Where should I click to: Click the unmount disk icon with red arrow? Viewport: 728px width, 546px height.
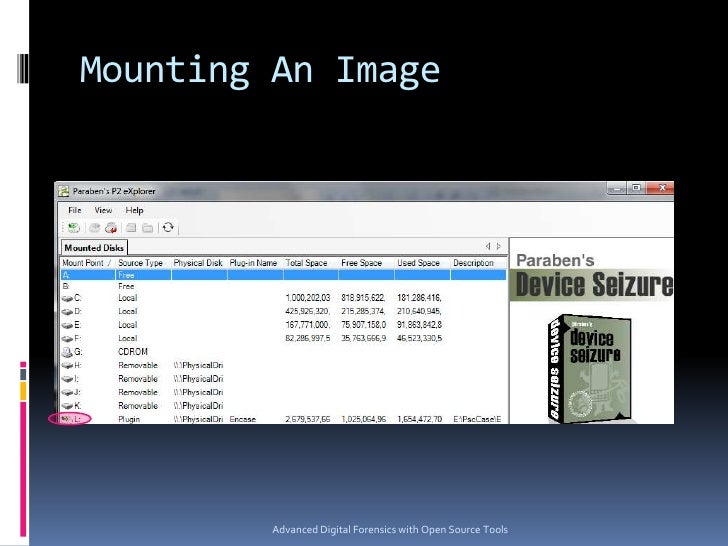tap(111, 228)
